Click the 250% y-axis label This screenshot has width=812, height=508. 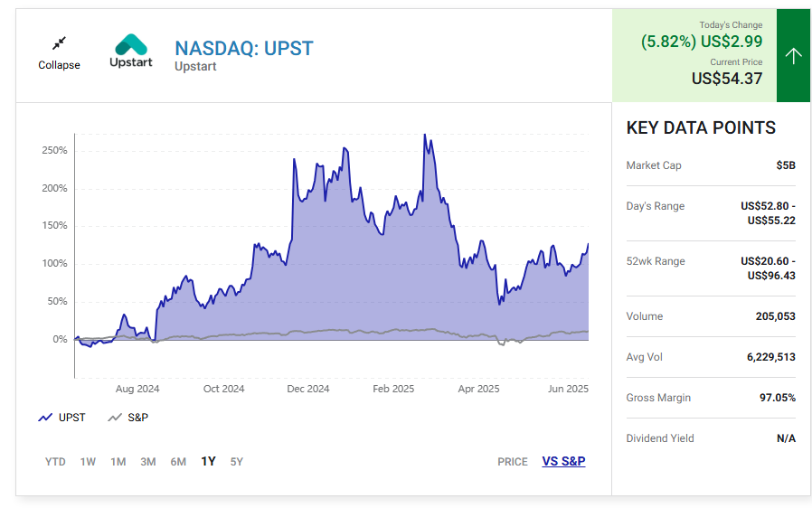coord(54,150)
